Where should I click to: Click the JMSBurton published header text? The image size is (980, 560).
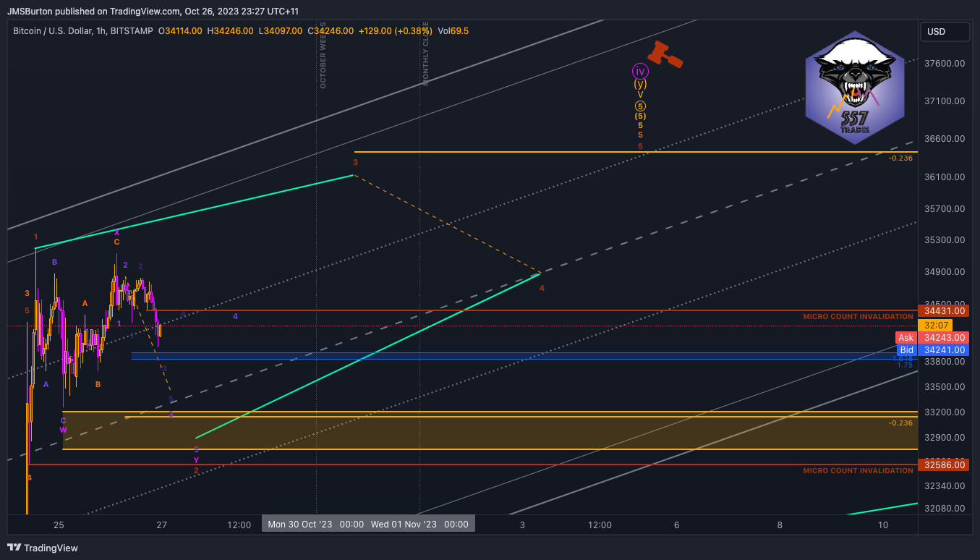coord(152,11)
